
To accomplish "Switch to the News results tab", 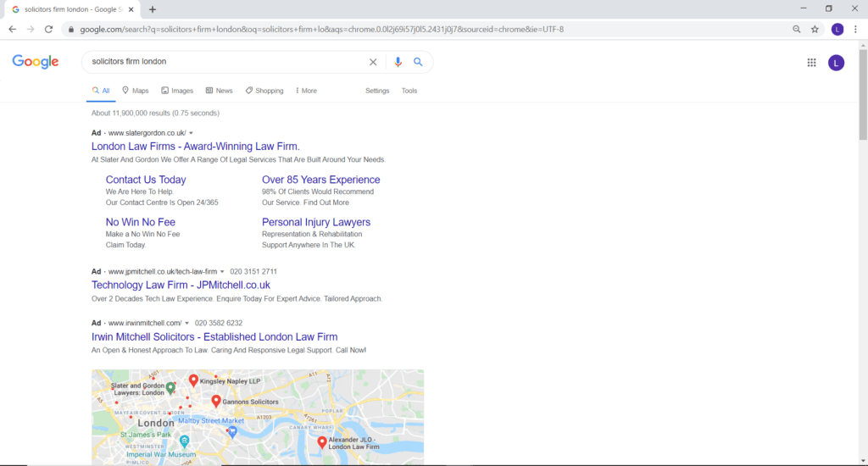I will (219, 91).
